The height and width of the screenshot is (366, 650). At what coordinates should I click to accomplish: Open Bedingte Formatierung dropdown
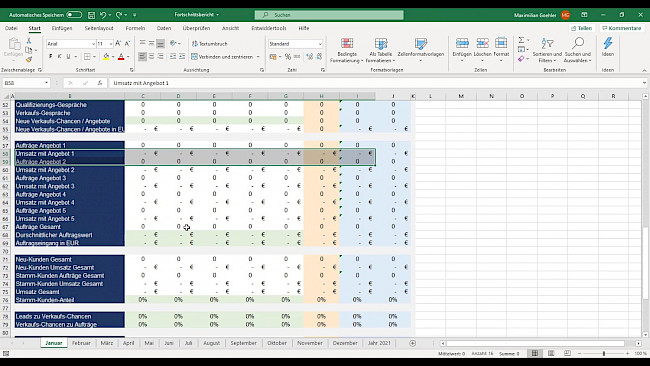[347, 50]
